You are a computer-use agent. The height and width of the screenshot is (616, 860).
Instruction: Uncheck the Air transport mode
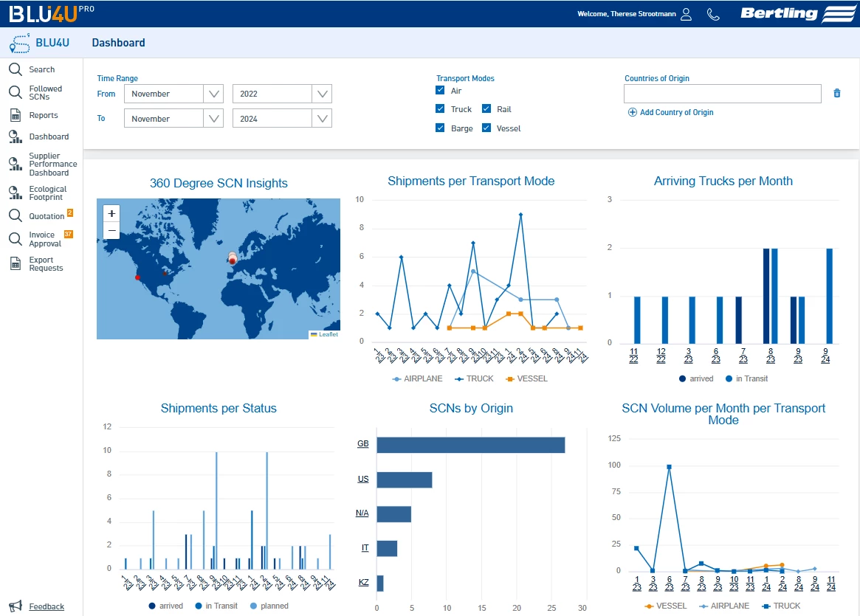click(x=440, y=91)
